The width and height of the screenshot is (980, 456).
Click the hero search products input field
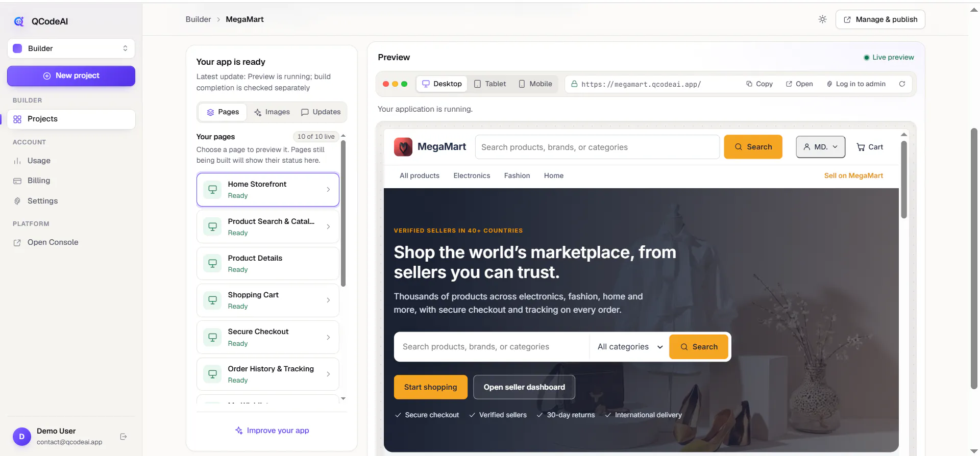point(492,347)
